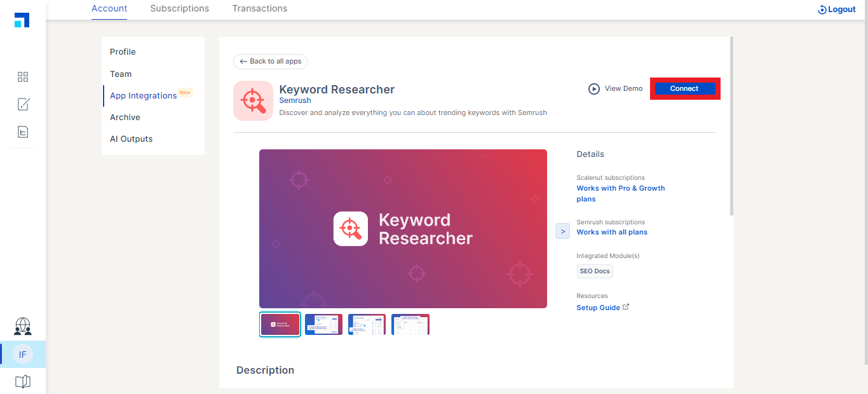Select the first Keyword Researcher thumbnail
The image size is (868, 394).
[280, 324]
